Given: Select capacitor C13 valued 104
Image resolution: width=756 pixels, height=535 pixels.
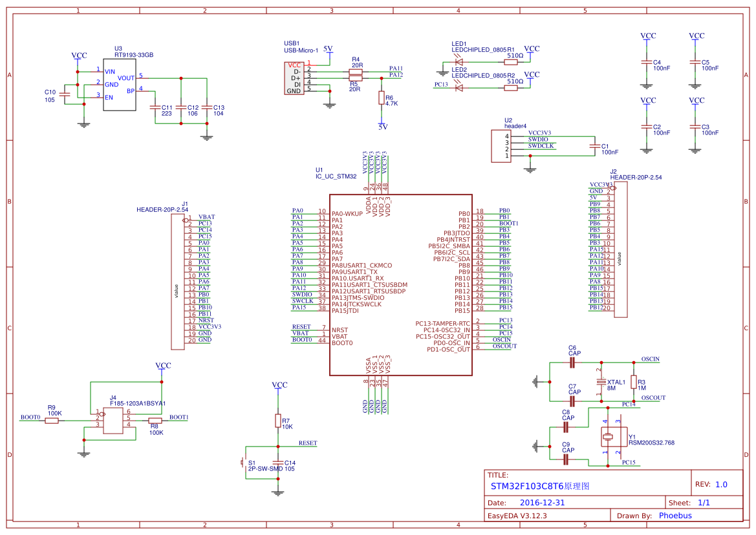Looking at the screenshot, I should coord(207,108).
